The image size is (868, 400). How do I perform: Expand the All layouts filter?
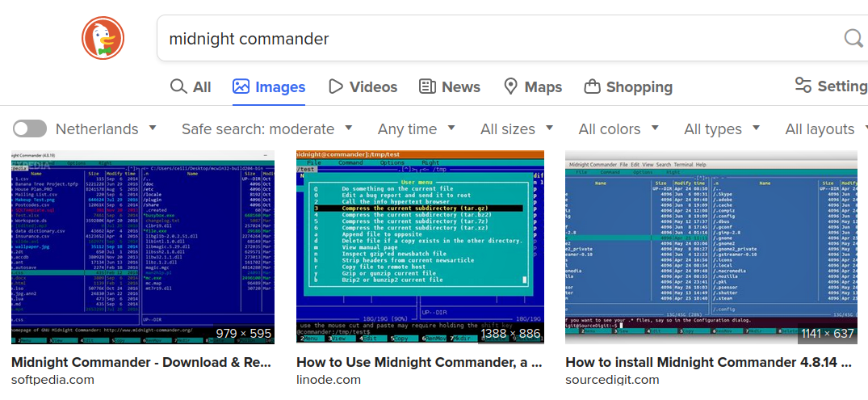pyautogui.click(x=827, y=129)
